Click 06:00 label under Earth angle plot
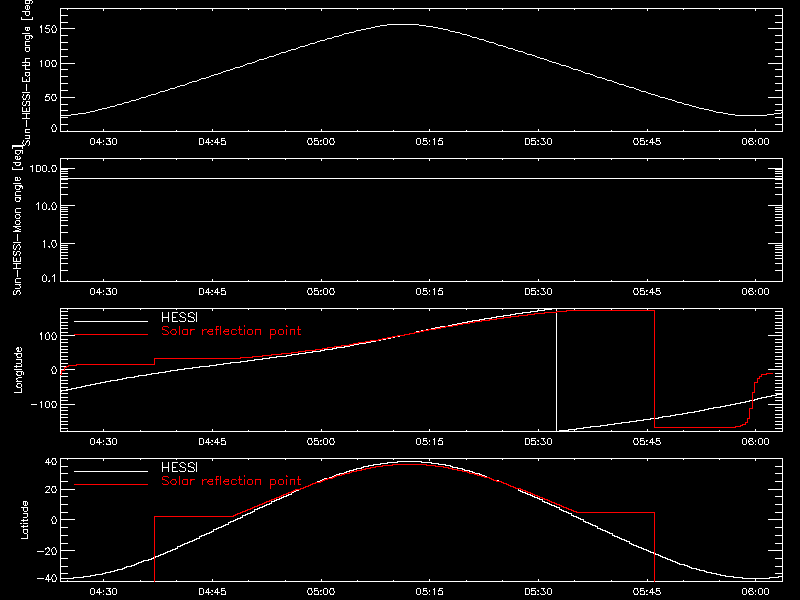The image size is (800, 600). 755,142
